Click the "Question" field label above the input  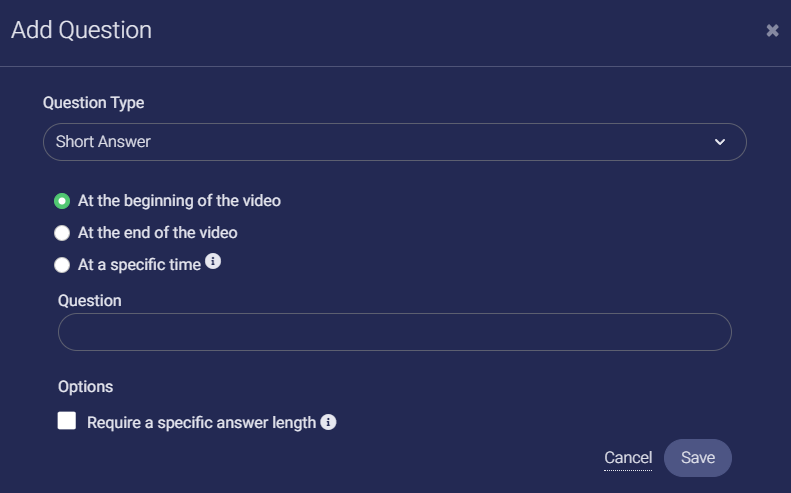coord(90,300)
